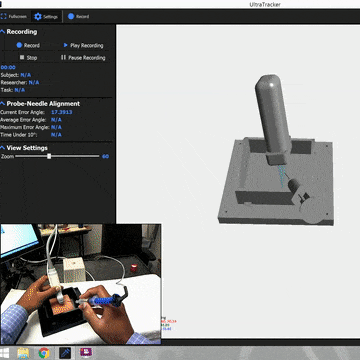
Task: Click the ultrasound probe 3D model
Action: click(272, 118)
